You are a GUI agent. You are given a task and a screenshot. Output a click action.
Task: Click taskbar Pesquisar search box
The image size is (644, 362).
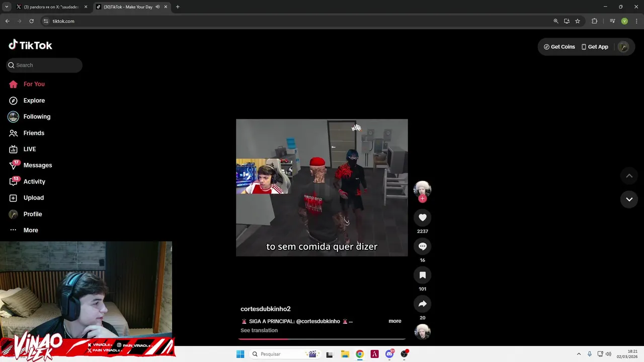(285, 354)
